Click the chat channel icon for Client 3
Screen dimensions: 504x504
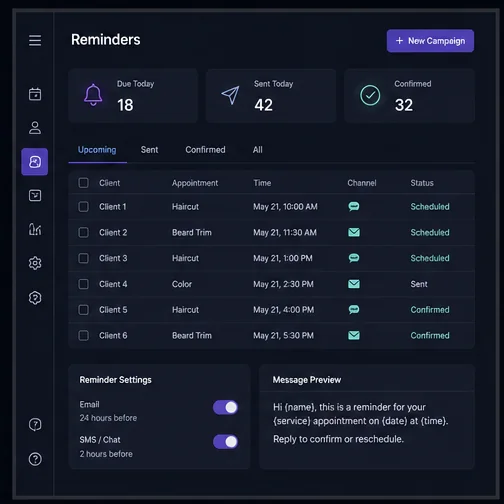pyautogui.click(x=354, y=258)
